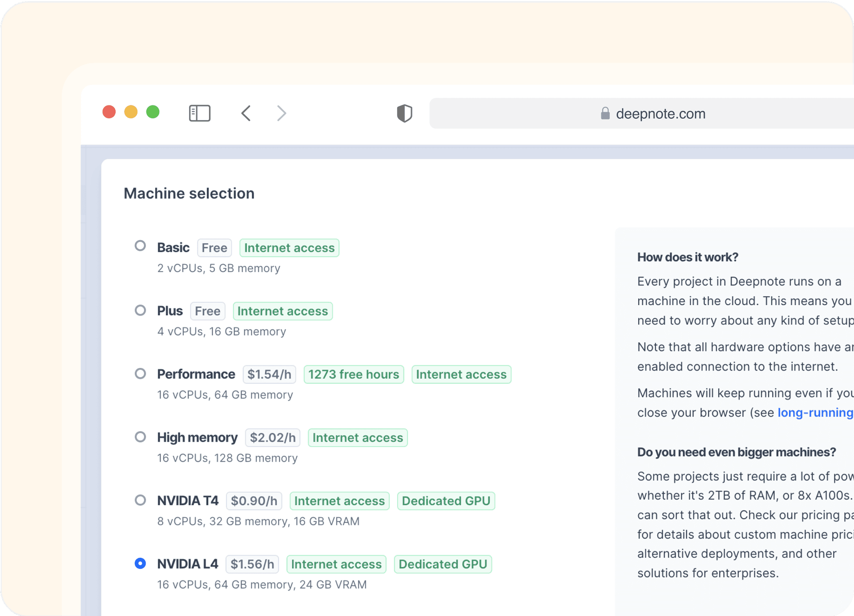This screenshot has width=854, height=616.
Task: Select the High memory machine
Action: pos(140,437)
